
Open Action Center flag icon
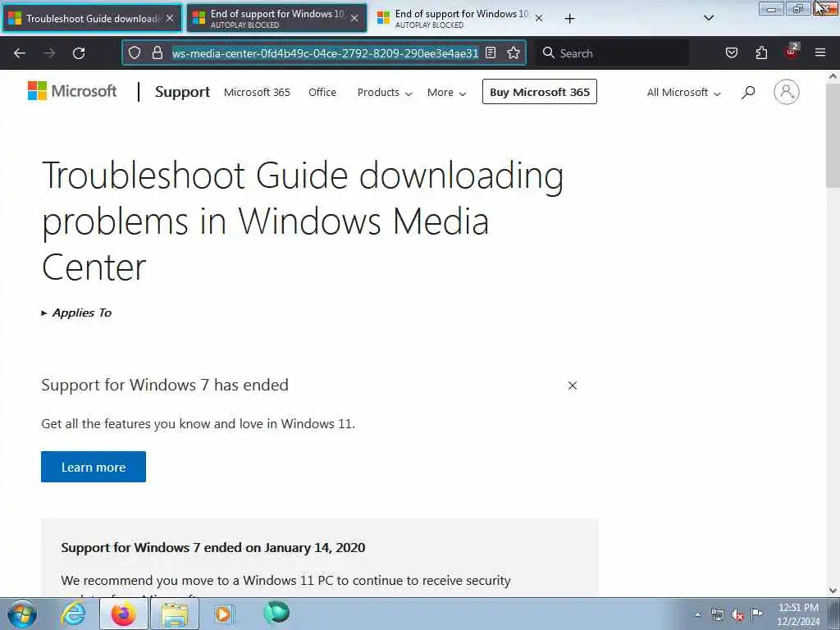tap(756, 614)
